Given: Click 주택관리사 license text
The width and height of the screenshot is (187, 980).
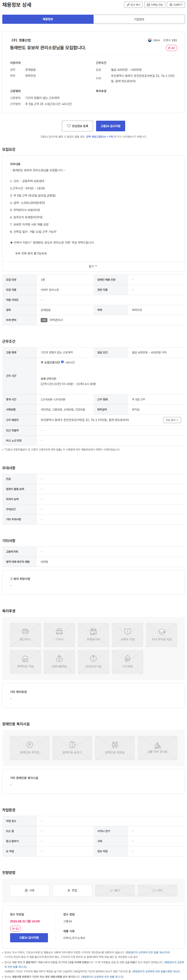Looking at the screenshot, I should click(56, 320).
